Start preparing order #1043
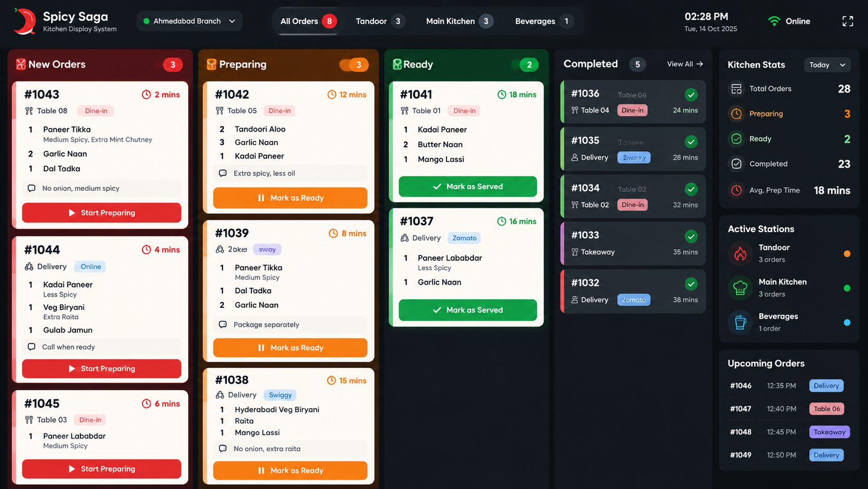This screenshot has height=489, width=868. 102,213
